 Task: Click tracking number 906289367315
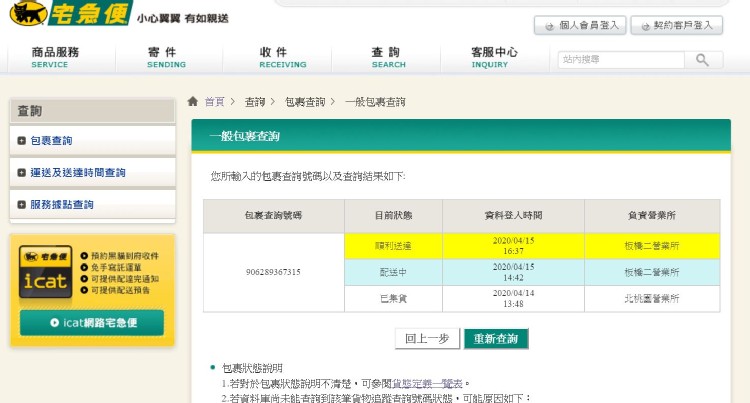273,272
